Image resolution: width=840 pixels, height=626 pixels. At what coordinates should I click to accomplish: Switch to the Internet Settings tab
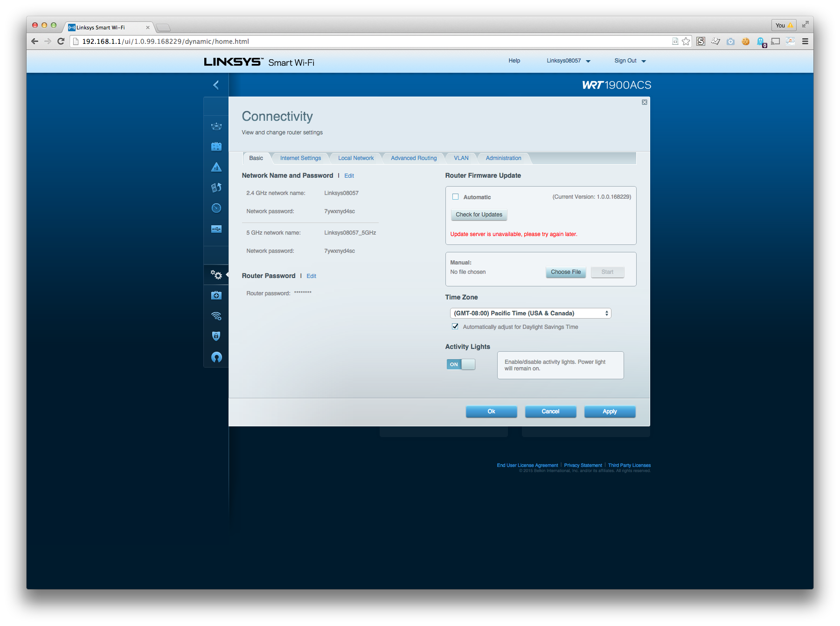click(300, 158)
